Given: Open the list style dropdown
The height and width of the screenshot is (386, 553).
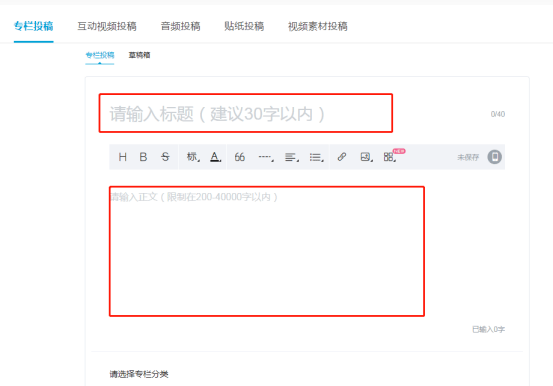Looking at the screenshot, I should point(316,157).
